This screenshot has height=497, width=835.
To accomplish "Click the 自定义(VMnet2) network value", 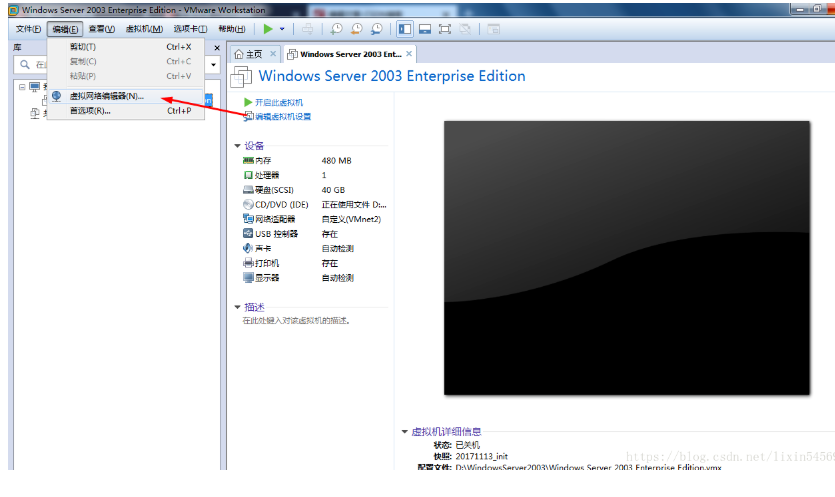I will click(351, 219).
